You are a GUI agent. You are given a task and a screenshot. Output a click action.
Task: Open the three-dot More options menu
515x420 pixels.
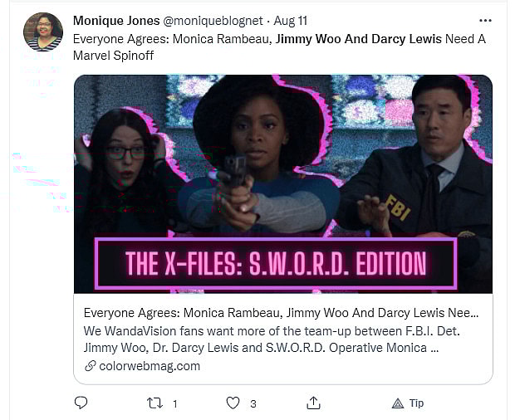(486, 20)
